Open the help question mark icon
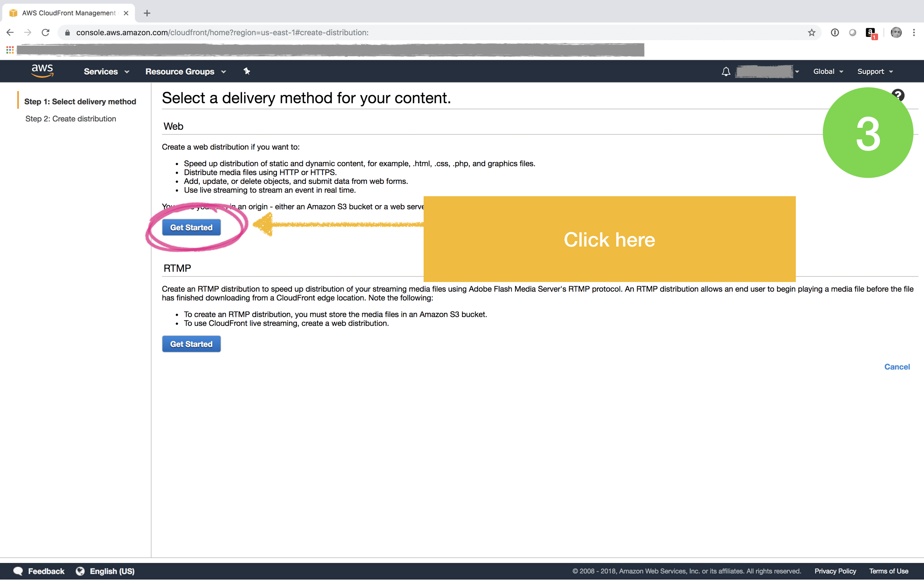Image resolution: width=924 pixels, height=585 pixels. [x=898, y=95]
